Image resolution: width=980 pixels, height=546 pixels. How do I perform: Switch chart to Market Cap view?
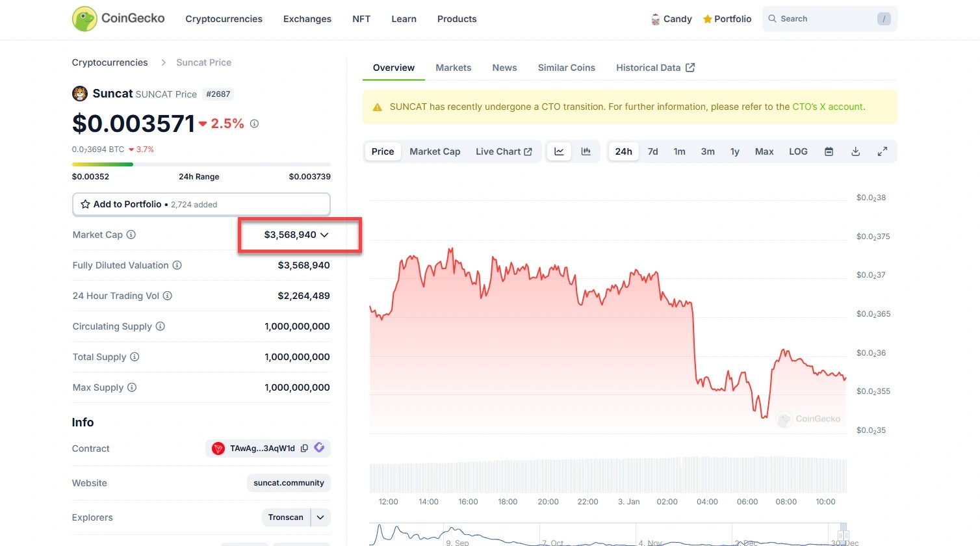[435, 151]
